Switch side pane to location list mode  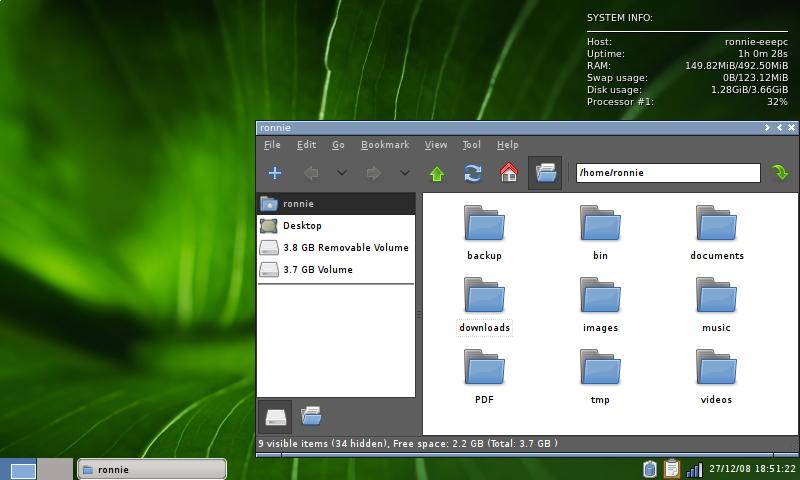point(275,415)
